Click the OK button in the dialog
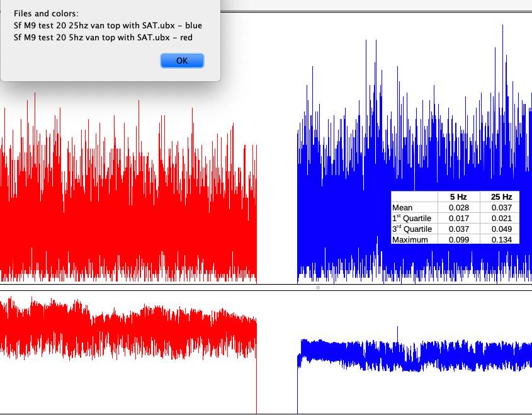The width and height of the screenshot is (532, 415). [182, 60]
